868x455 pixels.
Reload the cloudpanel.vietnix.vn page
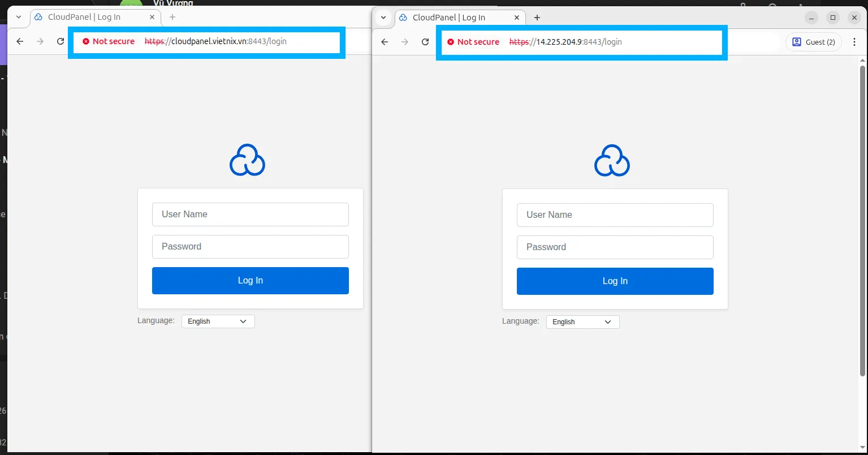click(61, 41)
